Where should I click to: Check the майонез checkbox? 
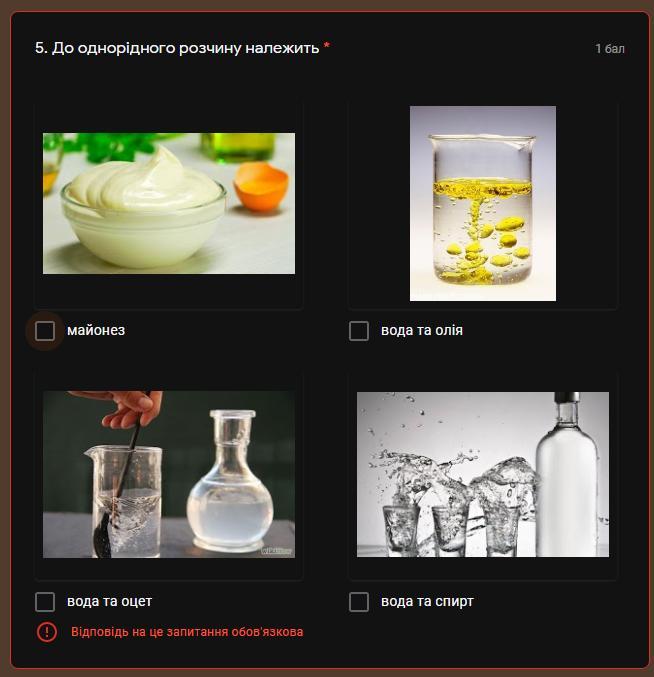click(45, 331)
